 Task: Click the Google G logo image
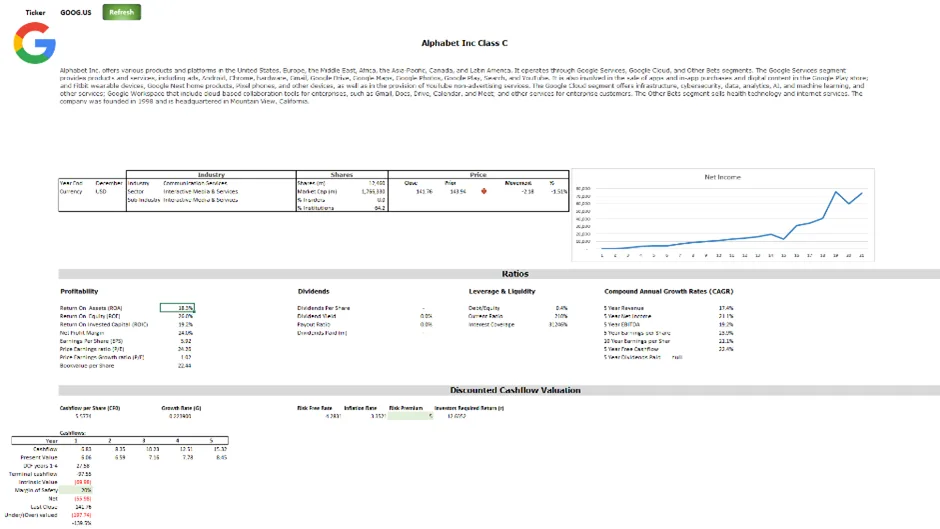(35, 43)
